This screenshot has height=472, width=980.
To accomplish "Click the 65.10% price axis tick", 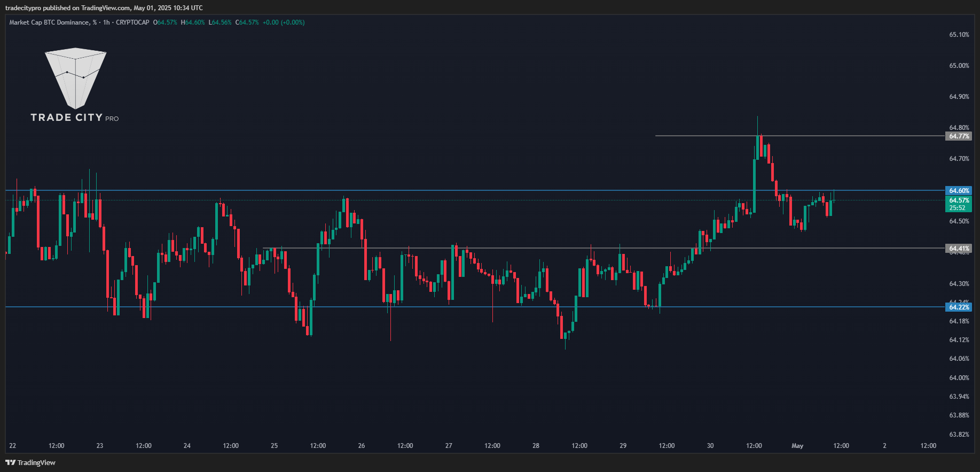I will [959, 35].
